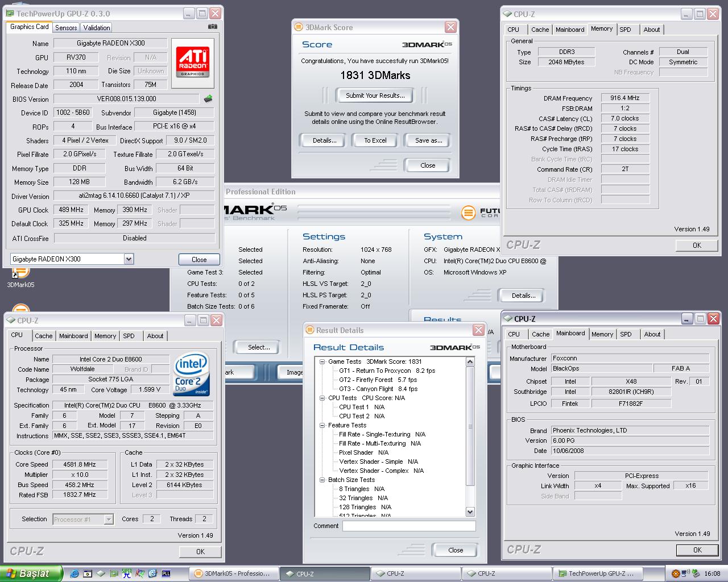Switch to TechPowerUp GPU-Z taskbar button

point(597,573)
